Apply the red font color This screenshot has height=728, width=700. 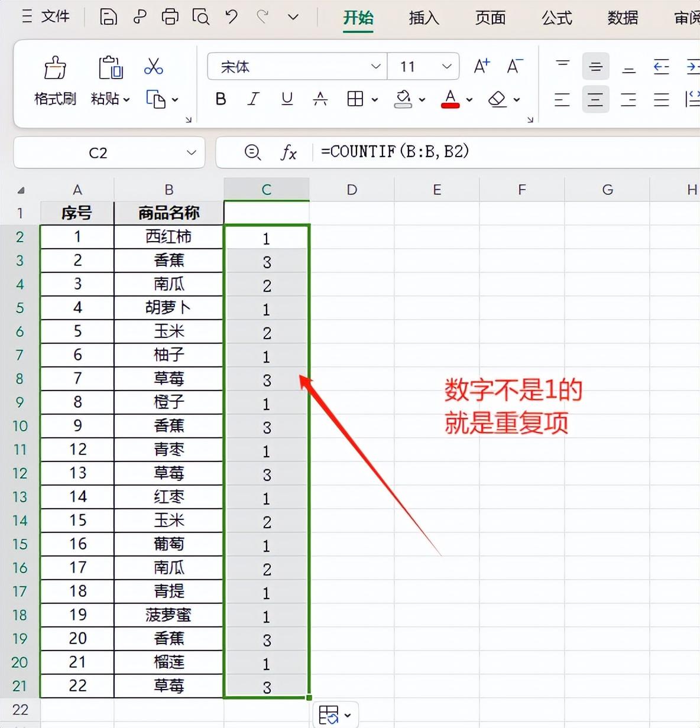[x=451, y=99]
